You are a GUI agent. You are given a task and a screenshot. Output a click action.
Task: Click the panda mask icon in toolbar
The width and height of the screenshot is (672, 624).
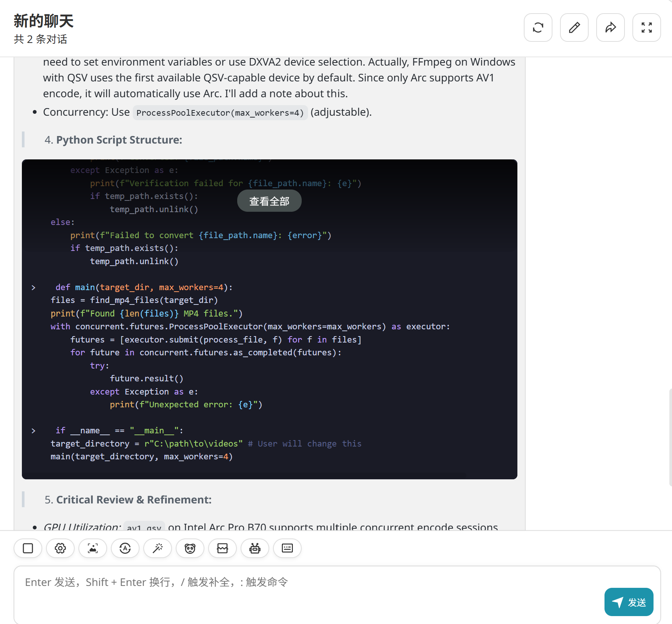190,548
